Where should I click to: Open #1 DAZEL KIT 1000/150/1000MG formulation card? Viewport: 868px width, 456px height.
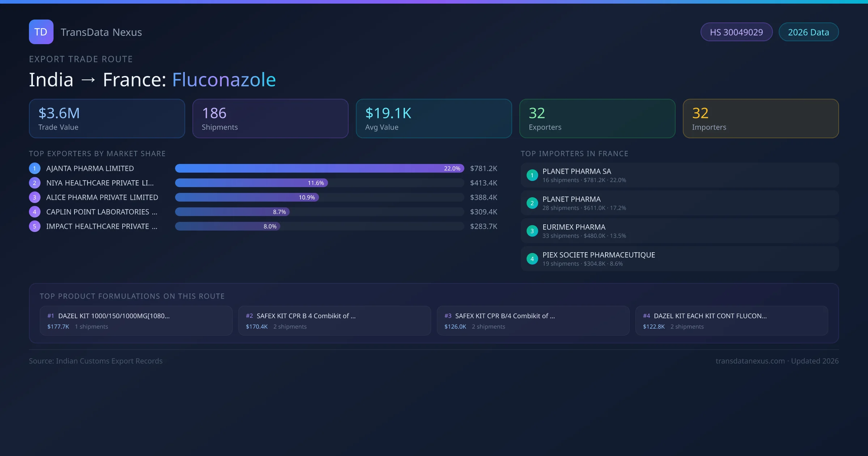pos(136,321)
